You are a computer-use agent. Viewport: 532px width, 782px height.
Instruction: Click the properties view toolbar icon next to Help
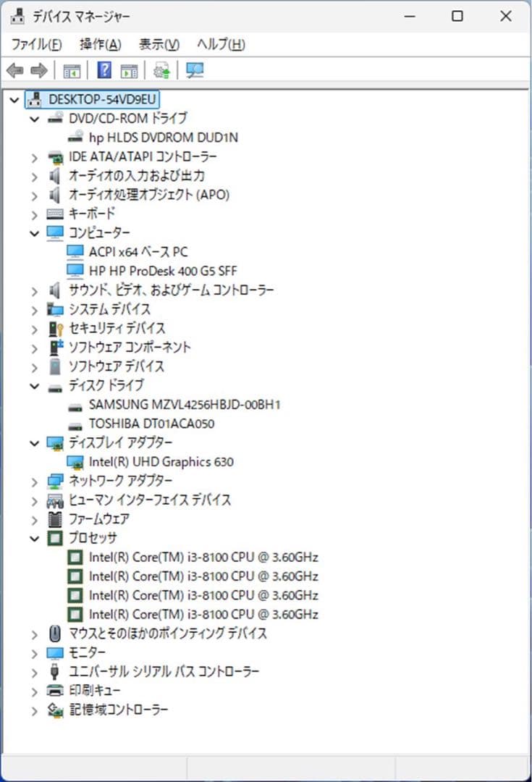pyautogui.click(x=129, y=71)
